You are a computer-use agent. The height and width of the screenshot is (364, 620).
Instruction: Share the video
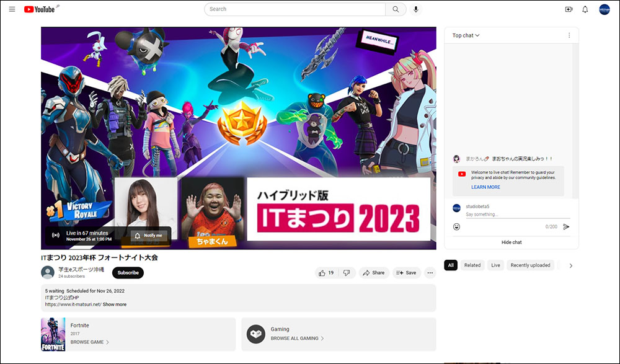(374, 273)
